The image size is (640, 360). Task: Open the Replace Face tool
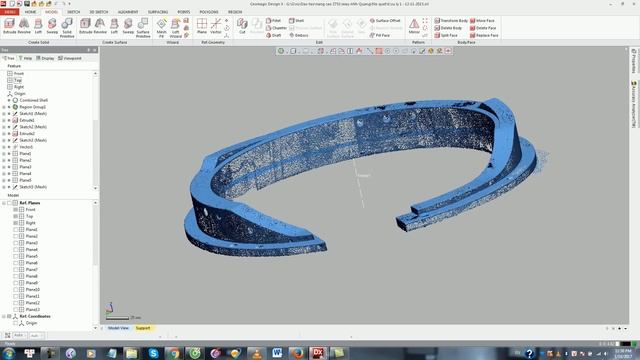pyautogui.click(x=484, y=35)
